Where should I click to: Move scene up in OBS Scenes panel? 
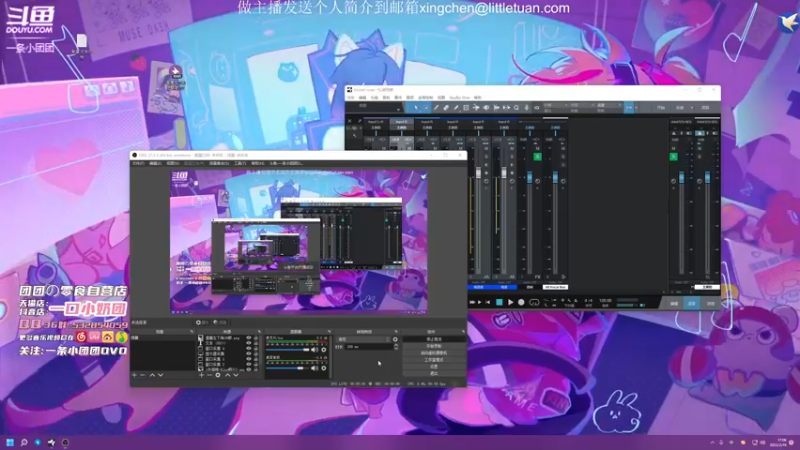click(152, 375)
